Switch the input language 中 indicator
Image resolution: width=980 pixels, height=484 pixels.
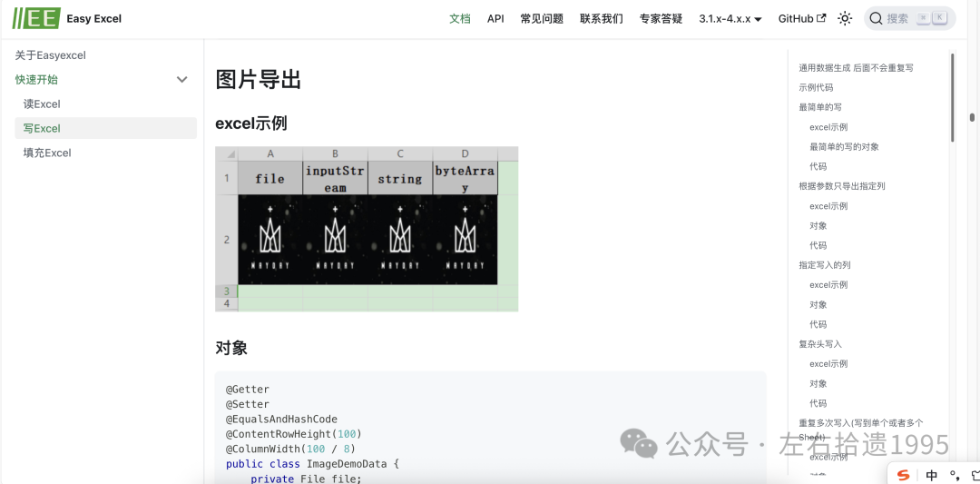point(932,475)
